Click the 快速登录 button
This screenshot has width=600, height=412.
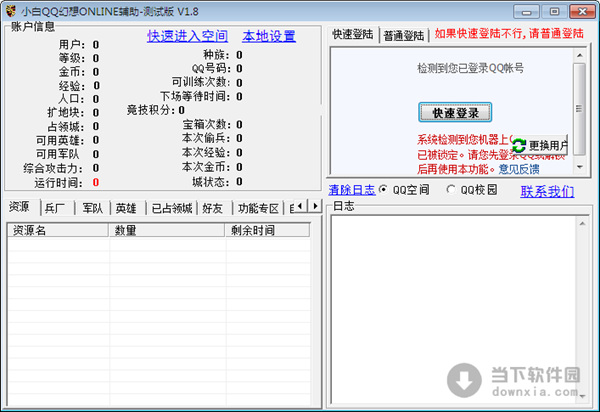coord(455,112)
